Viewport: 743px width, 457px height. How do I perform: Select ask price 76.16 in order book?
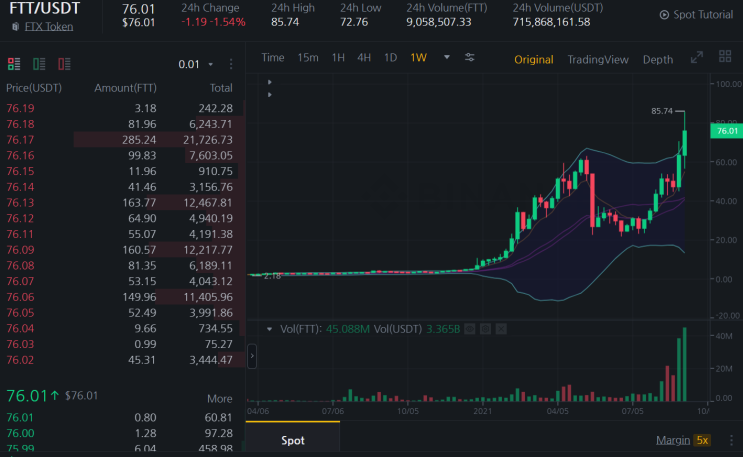tap(20, 155)
